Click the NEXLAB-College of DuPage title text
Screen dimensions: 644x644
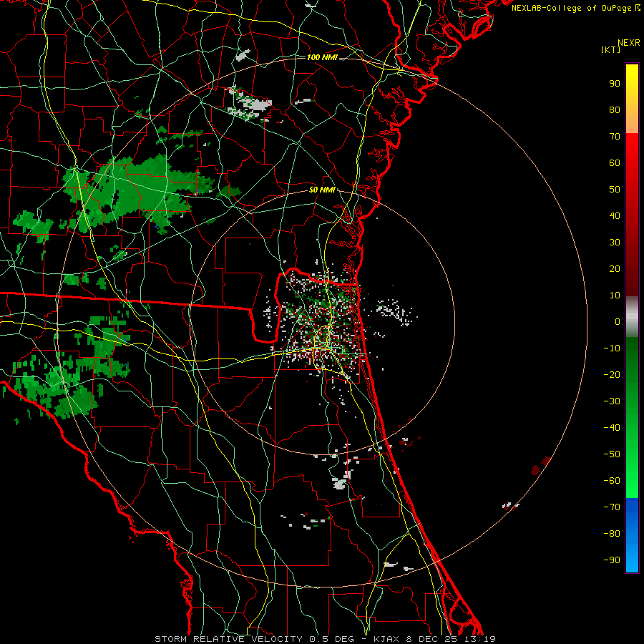click(576, 8)
